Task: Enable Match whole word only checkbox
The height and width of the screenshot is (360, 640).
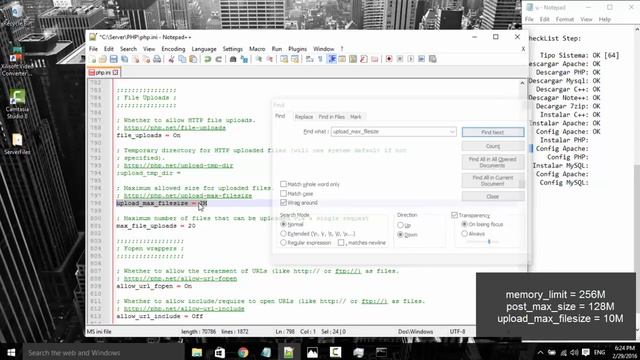Action: click(283, 184)
